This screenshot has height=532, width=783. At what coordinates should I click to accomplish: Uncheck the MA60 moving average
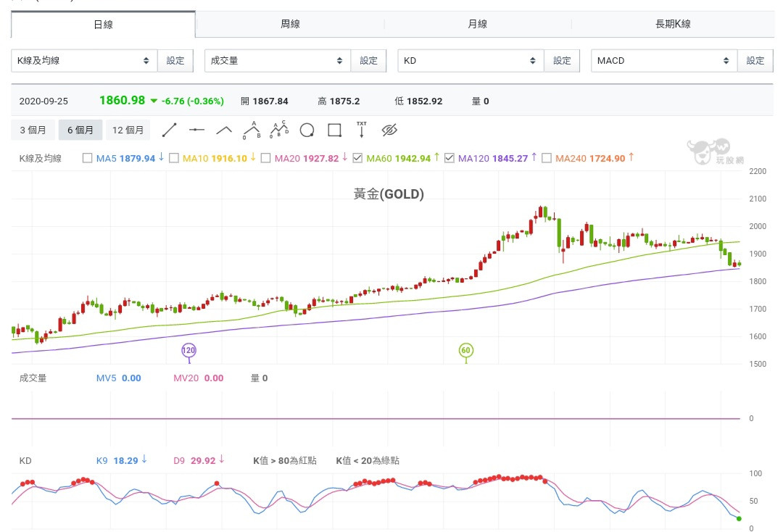pos(358,158)
